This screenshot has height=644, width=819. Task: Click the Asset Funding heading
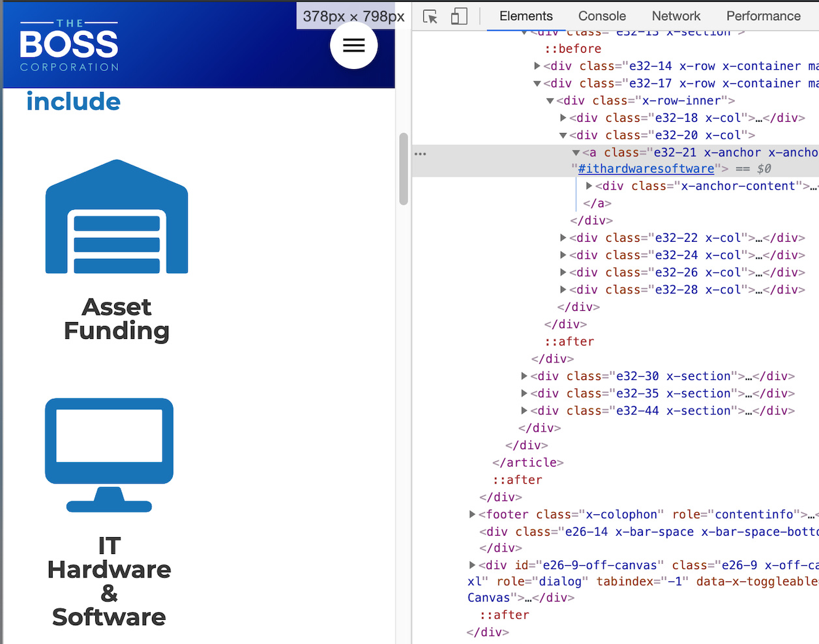[117, 319]
